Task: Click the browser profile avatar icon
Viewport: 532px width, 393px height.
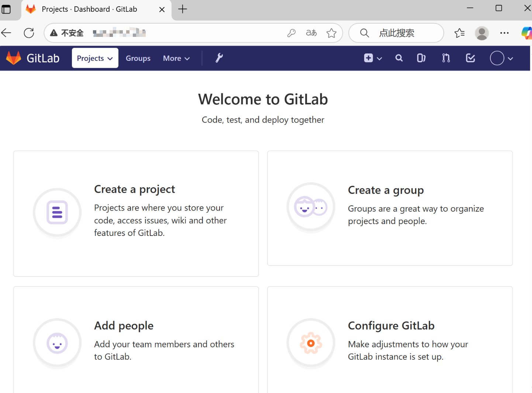Action: click(x=482, y=33)
